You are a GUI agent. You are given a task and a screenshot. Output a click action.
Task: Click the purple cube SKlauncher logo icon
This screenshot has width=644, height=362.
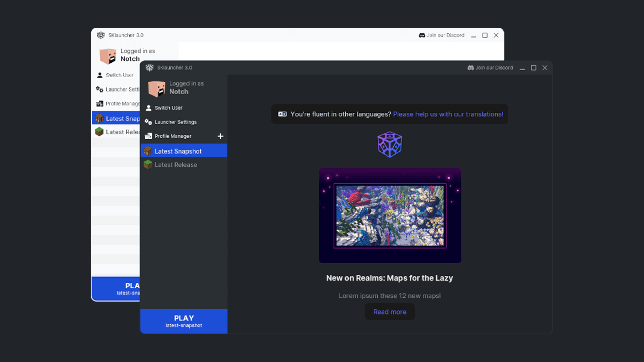point(389,144)
